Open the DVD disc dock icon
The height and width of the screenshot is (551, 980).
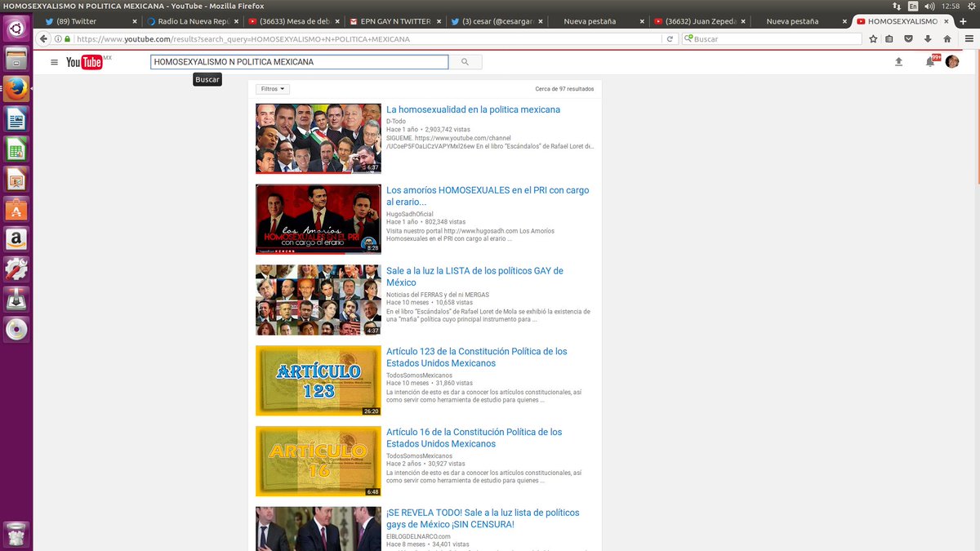(16, 329)
